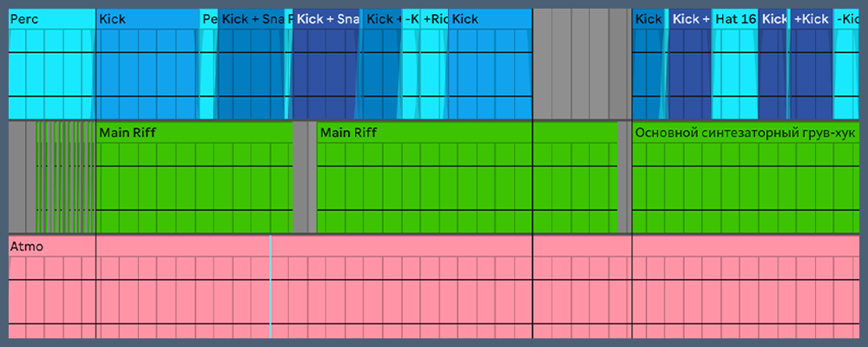Select the Kick clip right after the gray drum clip
868x347 pixels.
tap(649, 63)
